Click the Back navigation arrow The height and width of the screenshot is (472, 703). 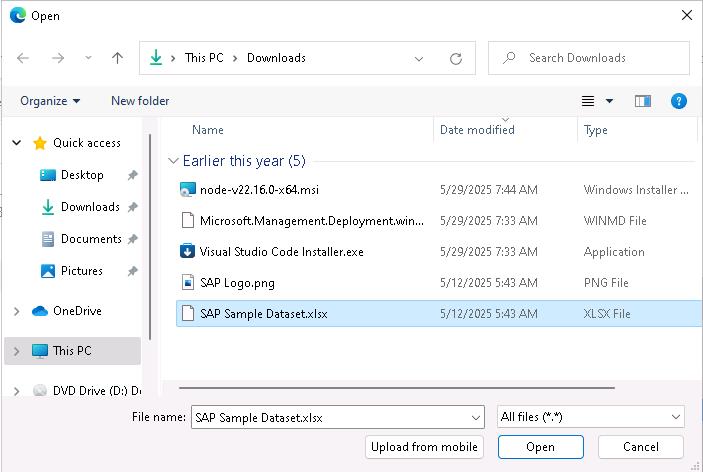coord(23,58)
